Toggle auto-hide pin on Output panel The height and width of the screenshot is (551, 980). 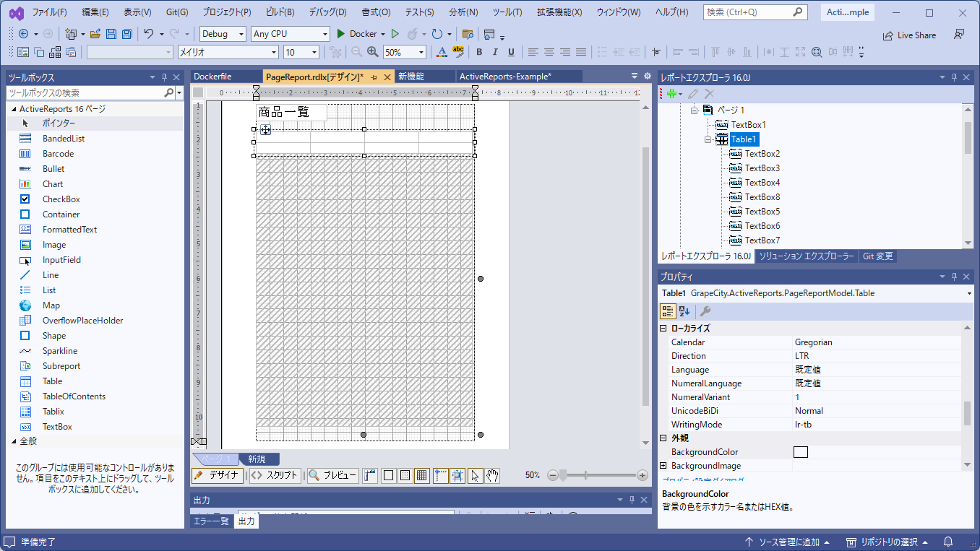632,500
